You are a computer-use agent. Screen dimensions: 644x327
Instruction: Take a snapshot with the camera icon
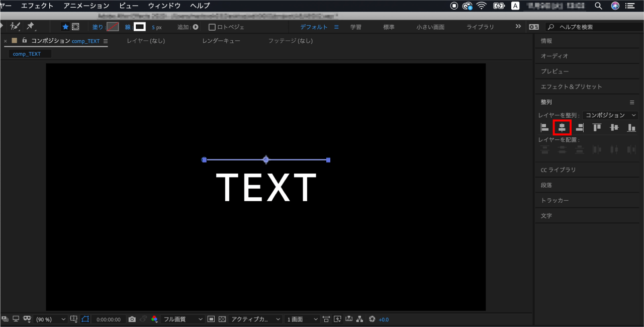coord(132,319)
